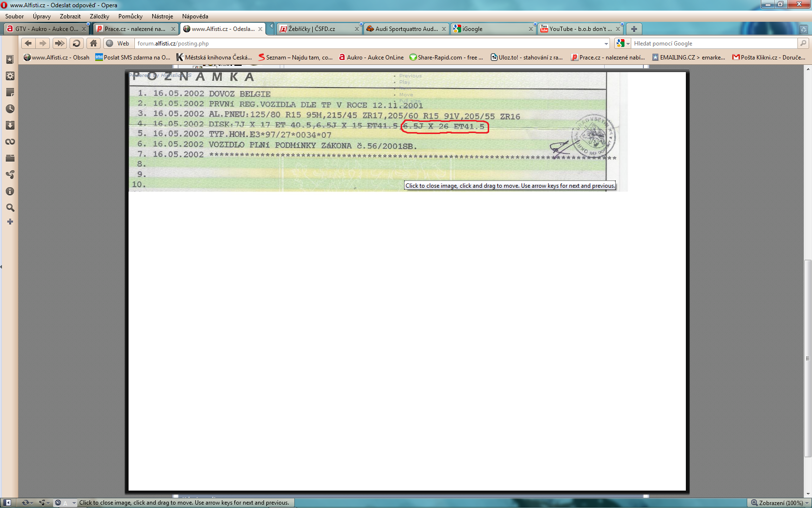The height and width of the screenshot is (508, 812).
Task: Open the Zobrazení (100%) zoom dropdown
Action: pyautogui.click(x=779, y=503)
